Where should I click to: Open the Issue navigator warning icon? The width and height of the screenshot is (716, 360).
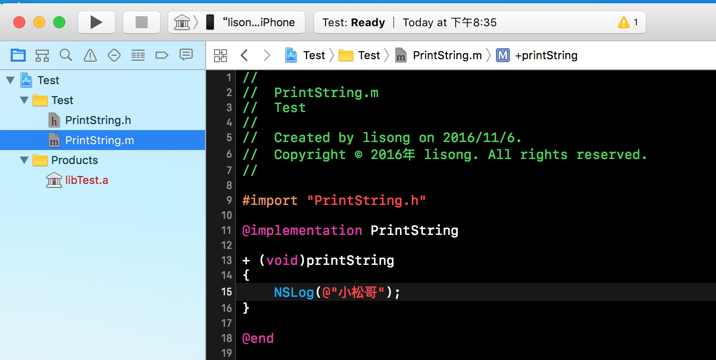tap(90, 56)
